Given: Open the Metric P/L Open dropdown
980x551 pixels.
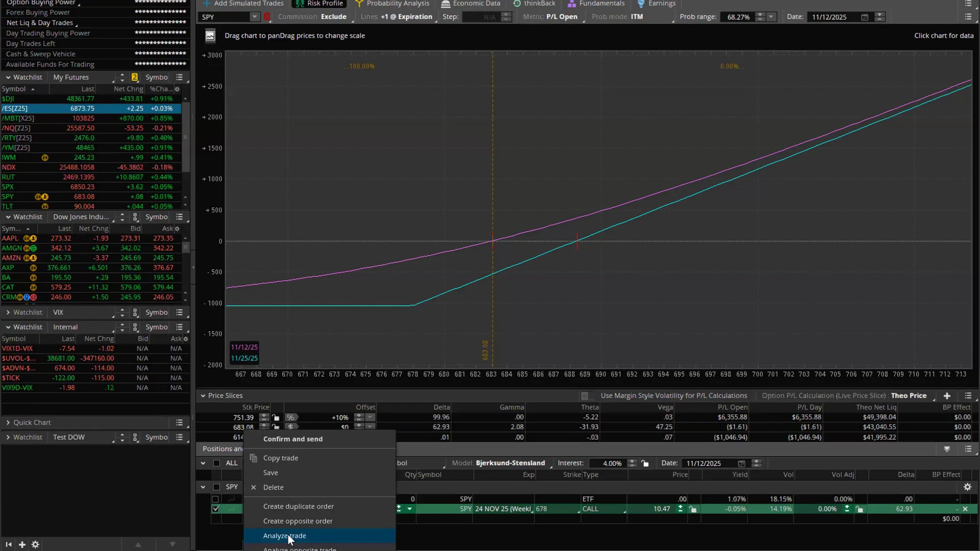Looking at the screenshot, I should point(562,17).
